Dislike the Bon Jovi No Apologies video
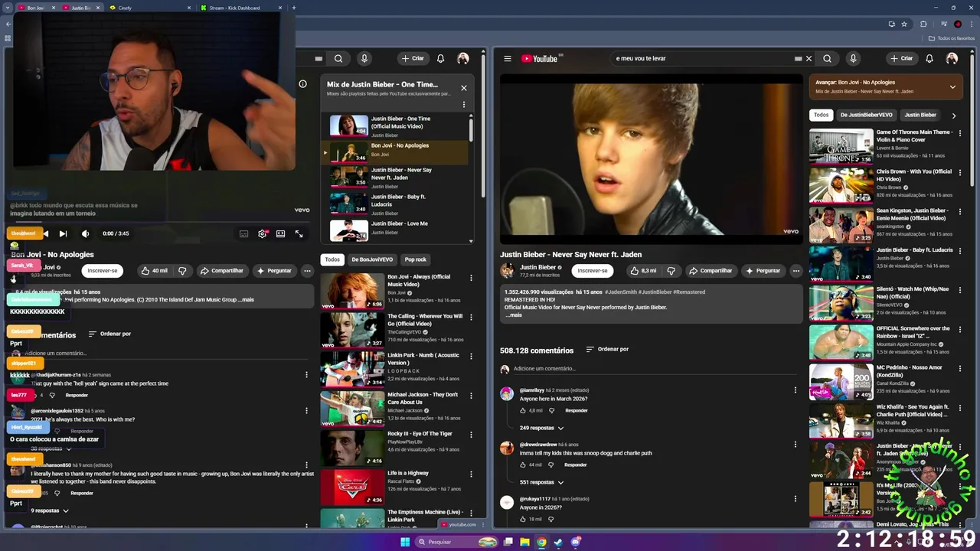This screenshot has width=980, height=551. 182,271
